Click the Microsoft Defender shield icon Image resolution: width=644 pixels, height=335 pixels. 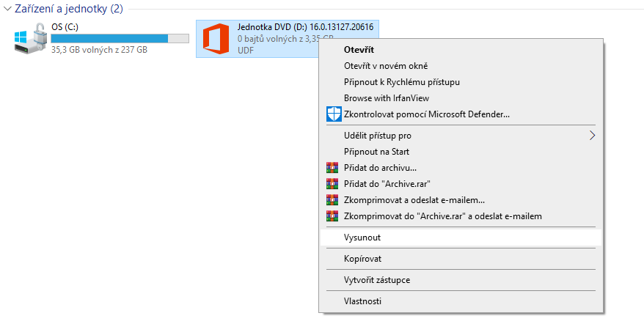point(334,114)
